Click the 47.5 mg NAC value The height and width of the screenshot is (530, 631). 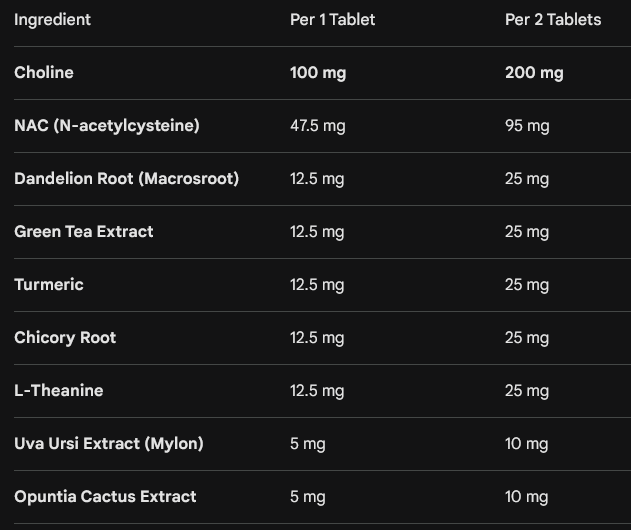[x=317, y=126]
